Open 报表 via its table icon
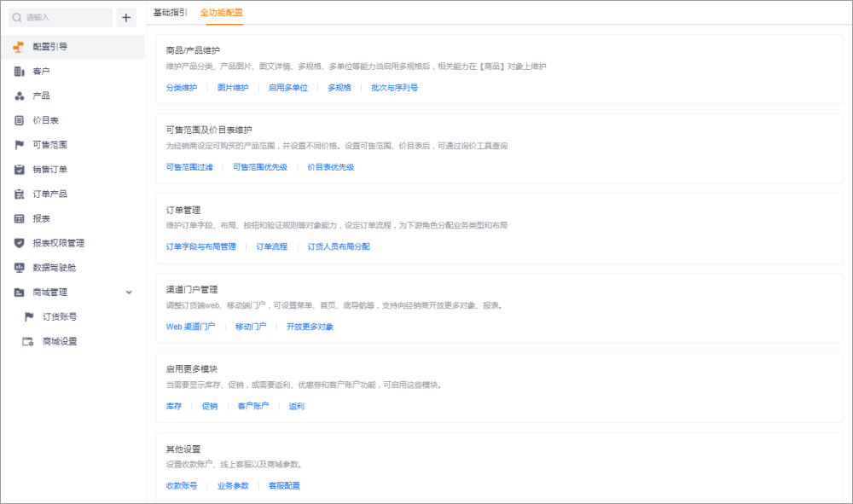Viewport: 853px width, 504px height. click(19, 218)
